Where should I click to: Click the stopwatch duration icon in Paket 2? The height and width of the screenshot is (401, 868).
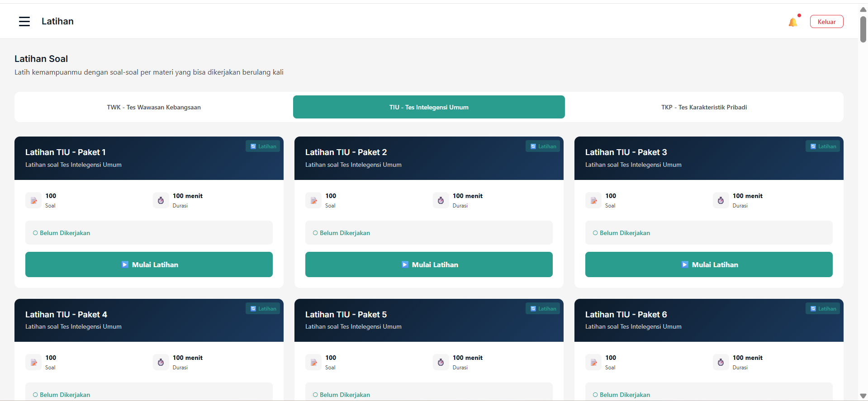point(441,200)
